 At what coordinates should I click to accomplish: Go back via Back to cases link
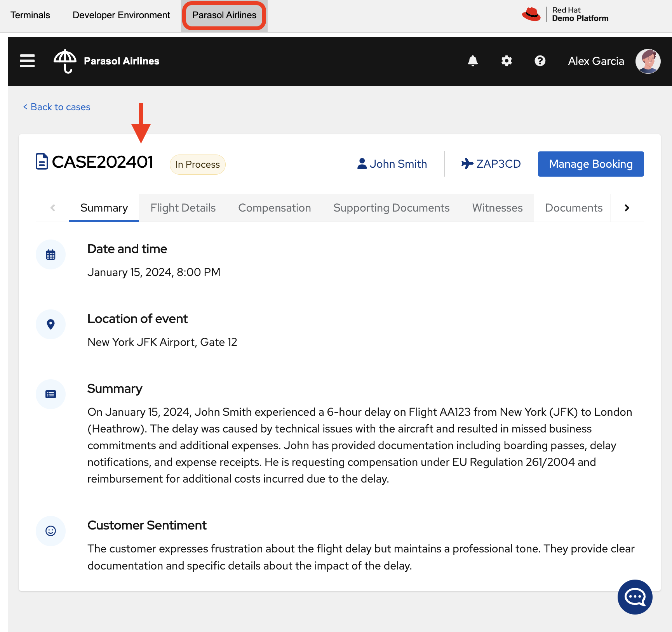[57, 107]
